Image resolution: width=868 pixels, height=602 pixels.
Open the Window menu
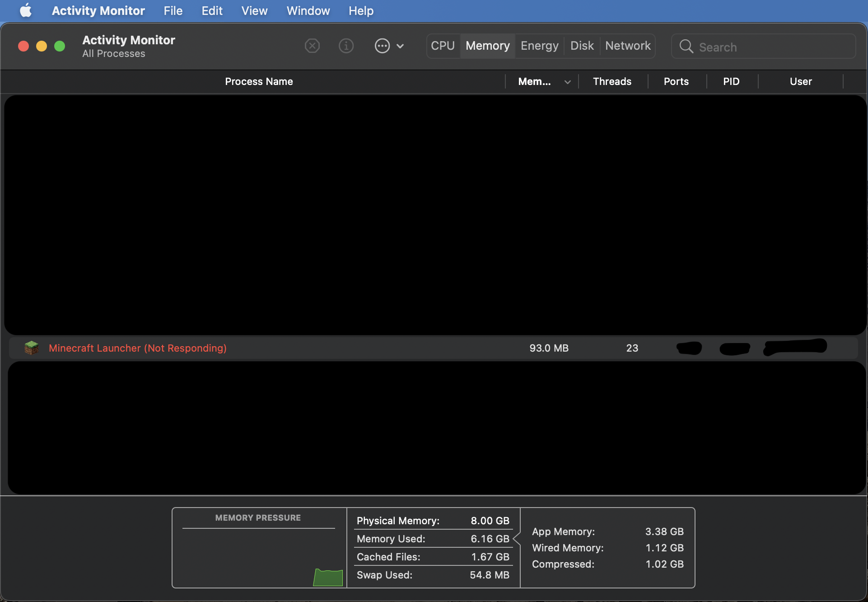coord(308,10)
